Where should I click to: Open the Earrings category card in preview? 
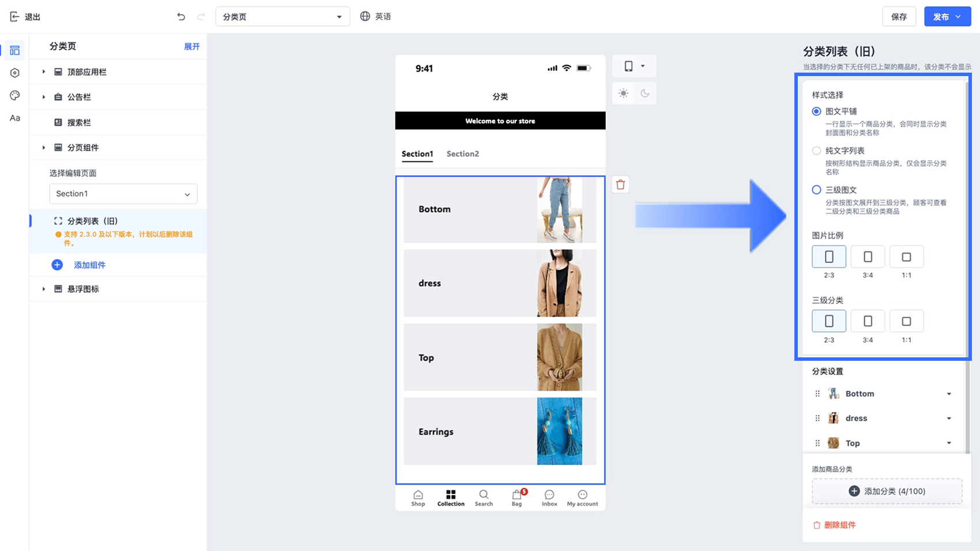pyautogui.click(x=500, y=431)
